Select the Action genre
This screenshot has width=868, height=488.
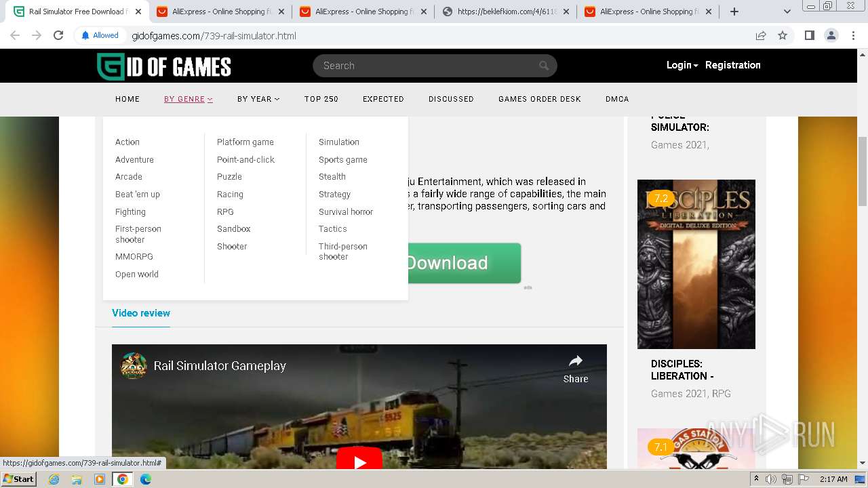coord(127,142)
